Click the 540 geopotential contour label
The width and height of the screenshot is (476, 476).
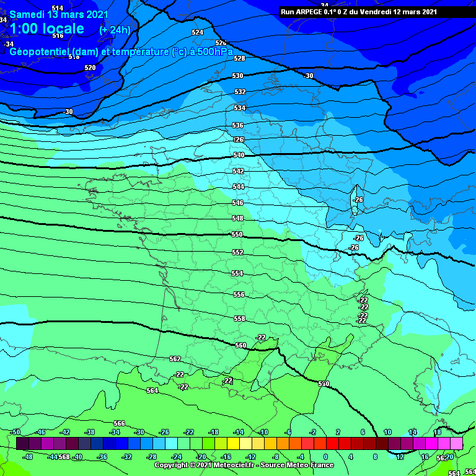(x=239, y=155)
